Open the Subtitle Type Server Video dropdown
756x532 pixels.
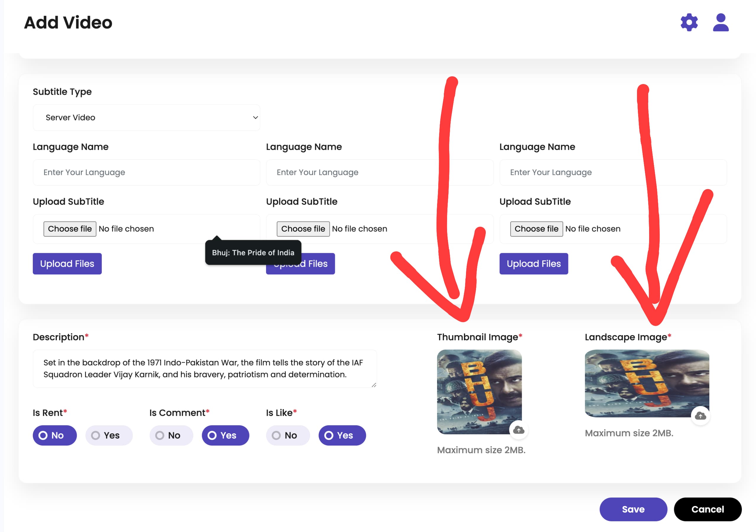(146, 117)
